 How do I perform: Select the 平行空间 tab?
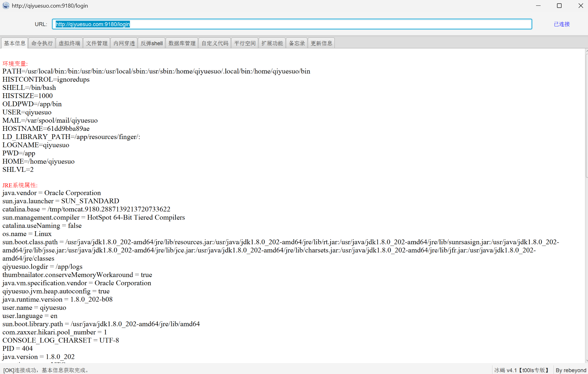(245, 43)
